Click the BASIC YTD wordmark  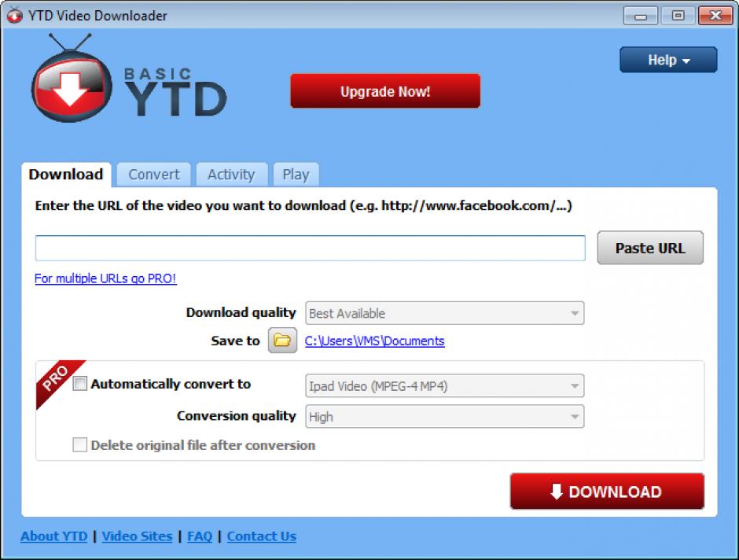(175, 92)
